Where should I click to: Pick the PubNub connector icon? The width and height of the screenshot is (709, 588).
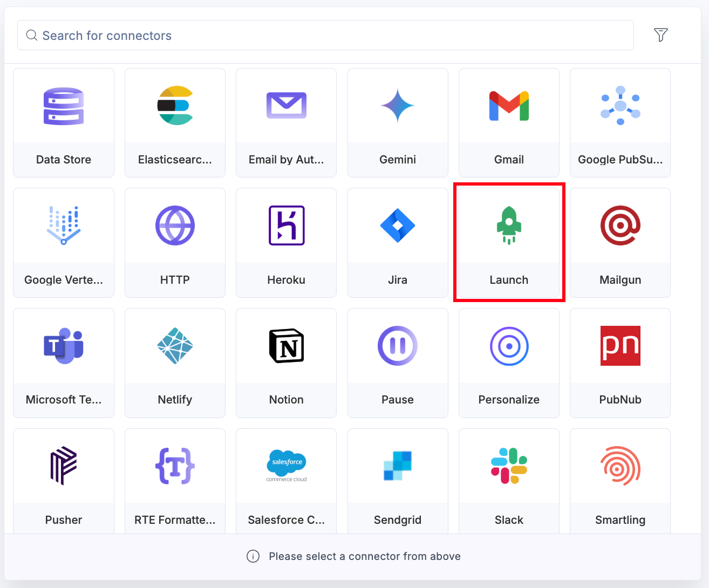point(621,346)
